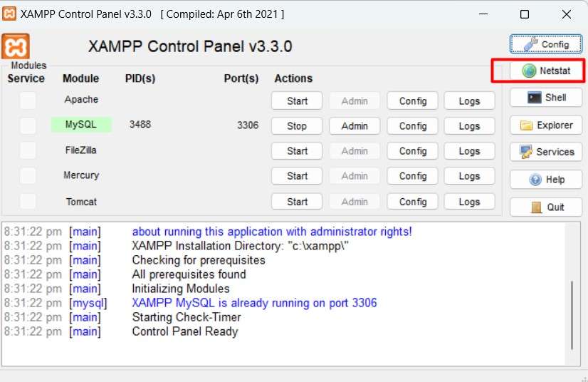The image size is (588, 382).
Task: Toggle Mercury service checkbox
Action: pyautogui.click(x=28, y=176)
